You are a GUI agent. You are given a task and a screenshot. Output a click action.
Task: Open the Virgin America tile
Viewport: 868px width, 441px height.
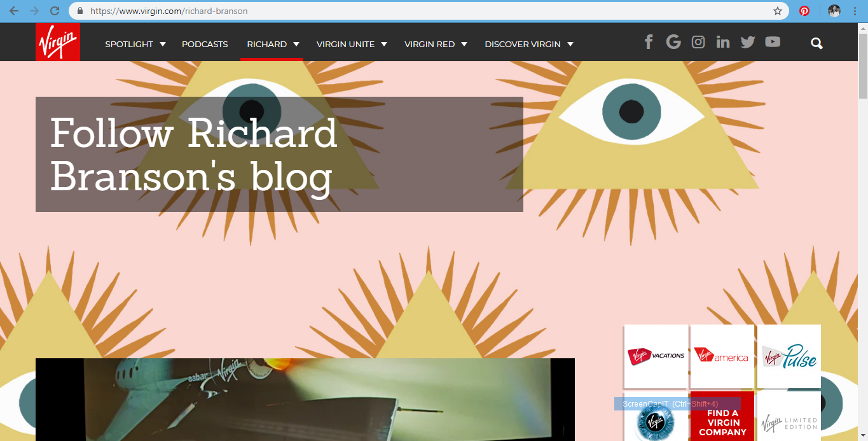[722, 356]
